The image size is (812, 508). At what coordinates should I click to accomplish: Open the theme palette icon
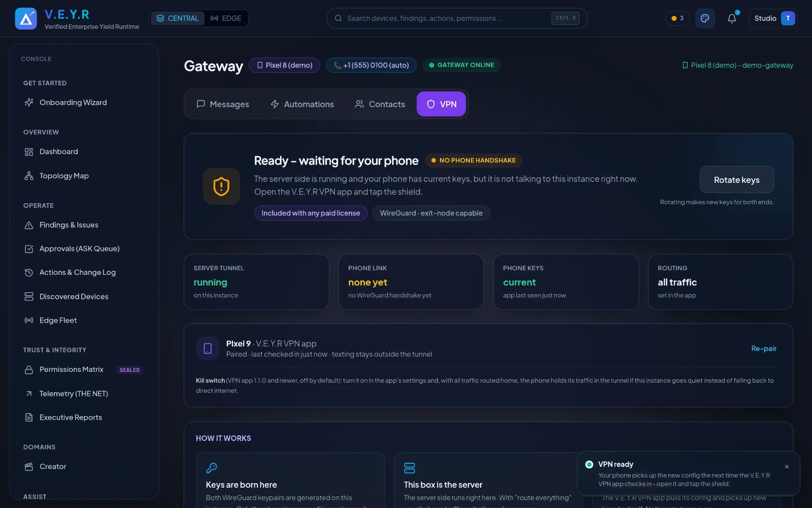pos(705,18)
